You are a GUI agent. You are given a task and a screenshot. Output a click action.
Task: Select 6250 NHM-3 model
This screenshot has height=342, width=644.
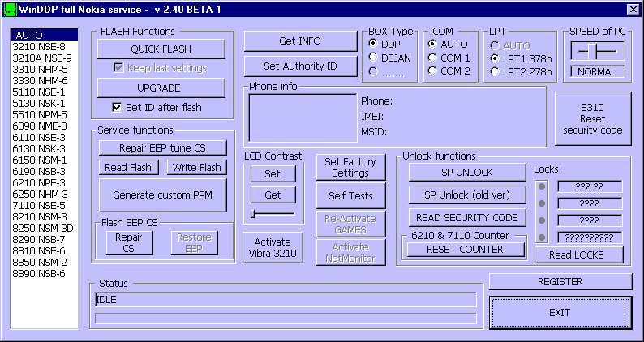[x=45, y=194]
